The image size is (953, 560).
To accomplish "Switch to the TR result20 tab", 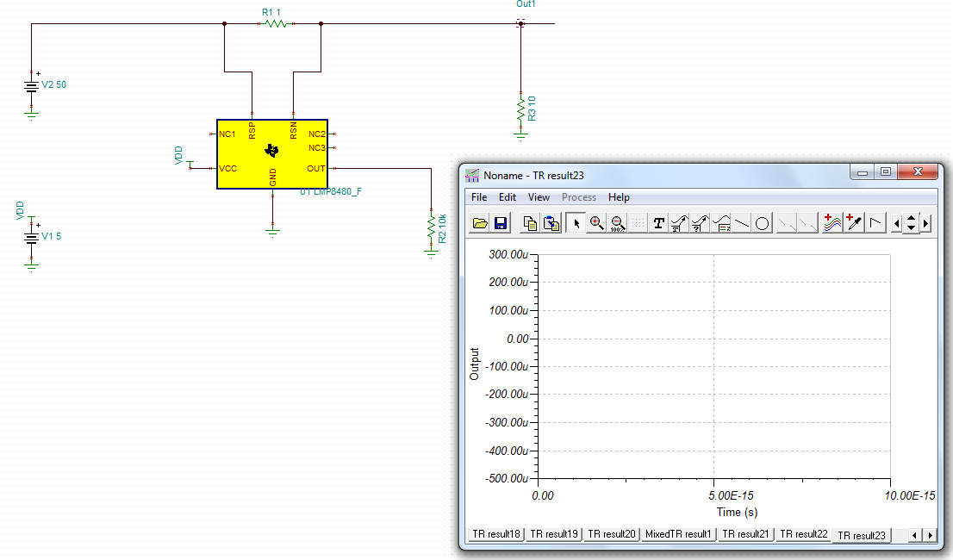I will [x=612, y=534].
